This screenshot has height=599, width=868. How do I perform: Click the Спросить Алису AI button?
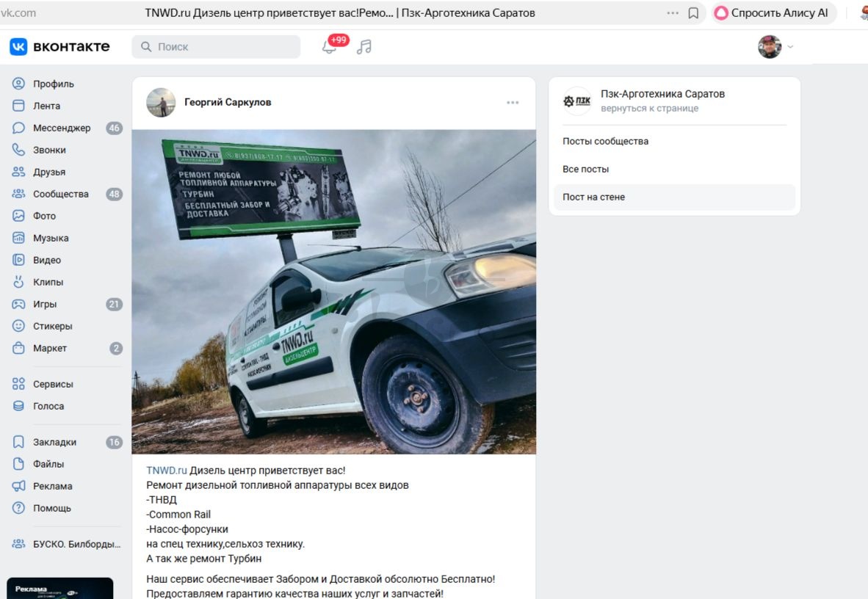point(773,12)
